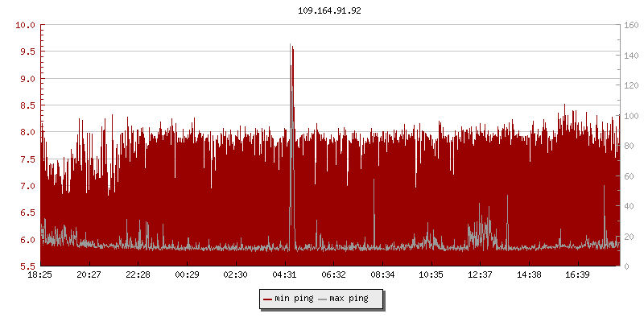
Task: Click the gray max ping legend swatch
Action: tap(323, 299)
